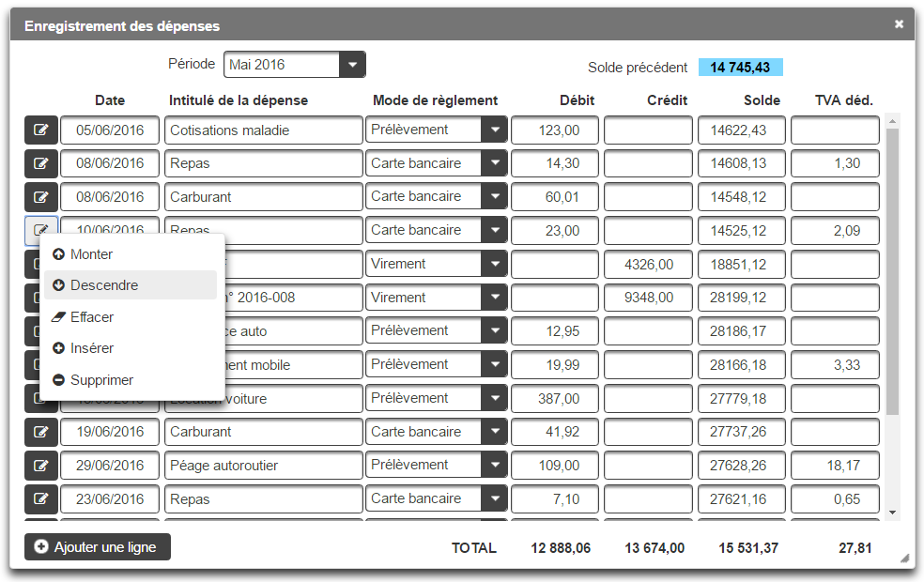Viewport: 924px width, 582px height.
Task: Open Virement dropdown on 4326,00 credit row
Action: 495,264
